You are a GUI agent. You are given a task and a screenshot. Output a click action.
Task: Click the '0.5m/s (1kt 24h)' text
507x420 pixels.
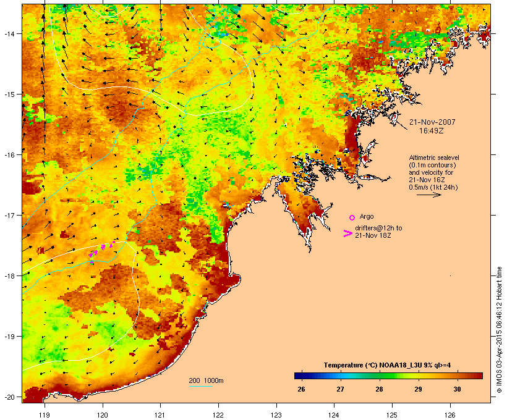[433, 187]
